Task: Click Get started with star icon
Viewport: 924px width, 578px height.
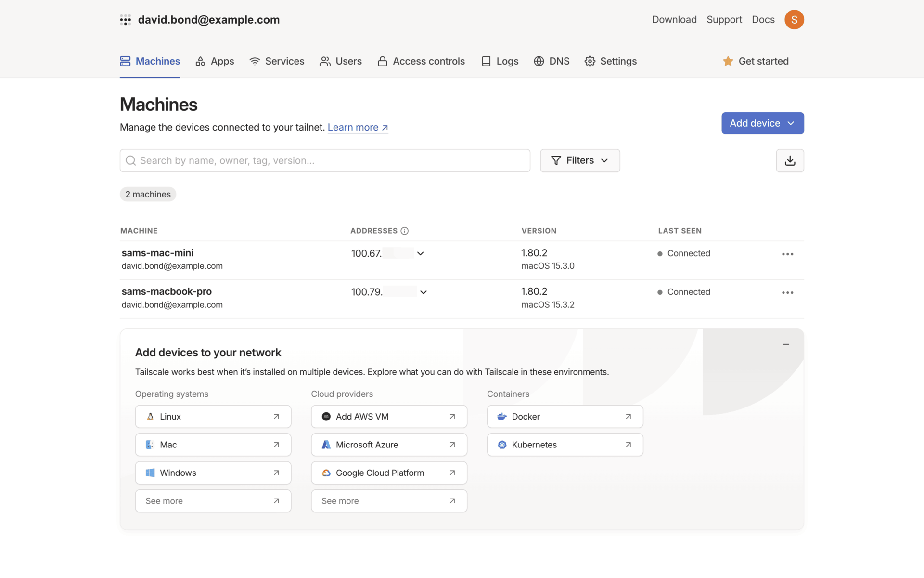Action: point(756,61)
